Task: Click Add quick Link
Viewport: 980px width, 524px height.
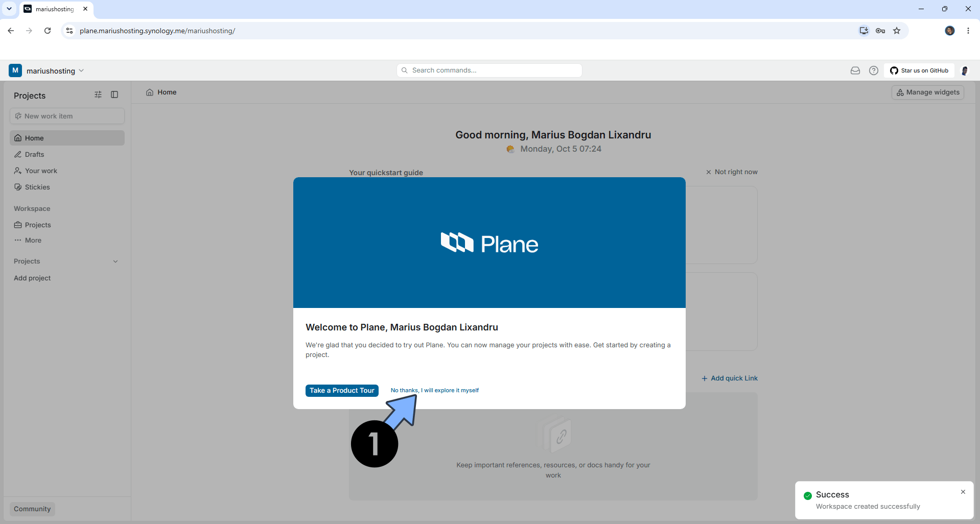Action: click(730, 378)
